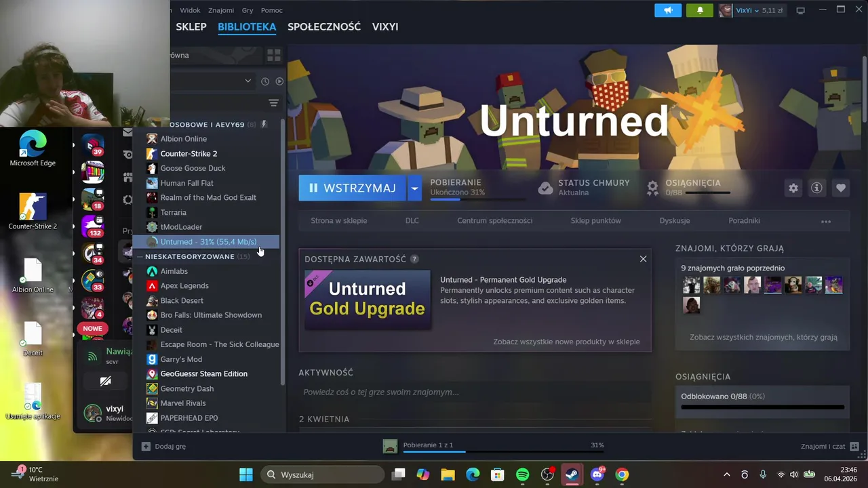Screen dimensions: 868x488
Task: Open Albion Online desktop shortcut
Action: [33, 276]
